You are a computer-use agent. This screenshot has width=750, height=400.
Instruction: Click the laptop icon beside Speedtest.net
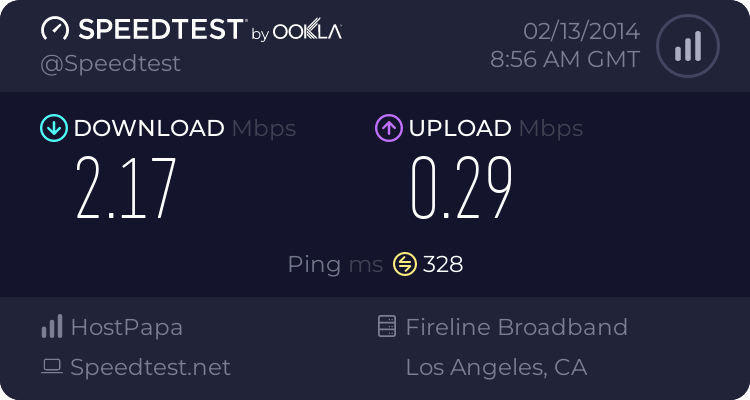tap(52, 367)
